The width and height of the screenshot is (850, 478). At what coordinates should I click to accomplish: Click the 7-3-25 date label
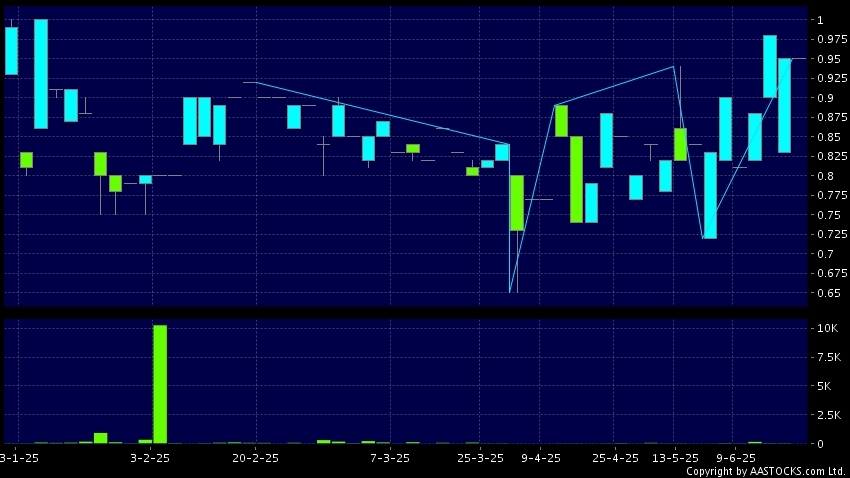coord(390,458)
